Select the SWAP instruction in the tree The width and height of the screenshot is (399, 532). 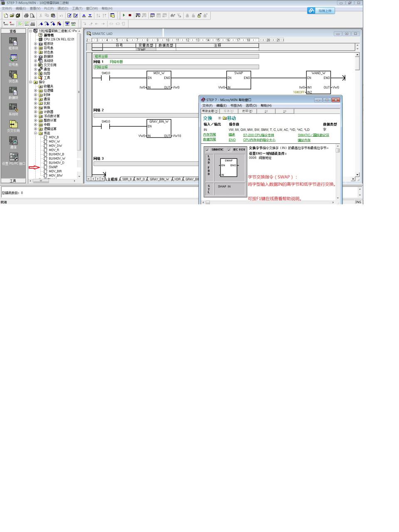(53, 167)
